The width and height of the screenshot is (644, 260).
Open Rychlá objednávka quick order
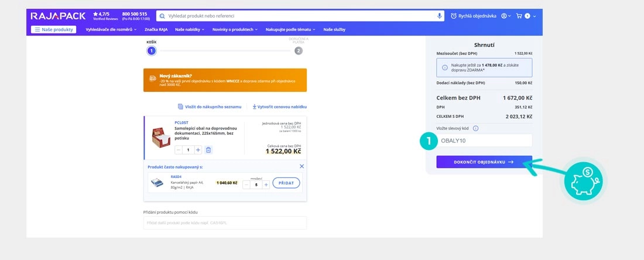[473, 16]
